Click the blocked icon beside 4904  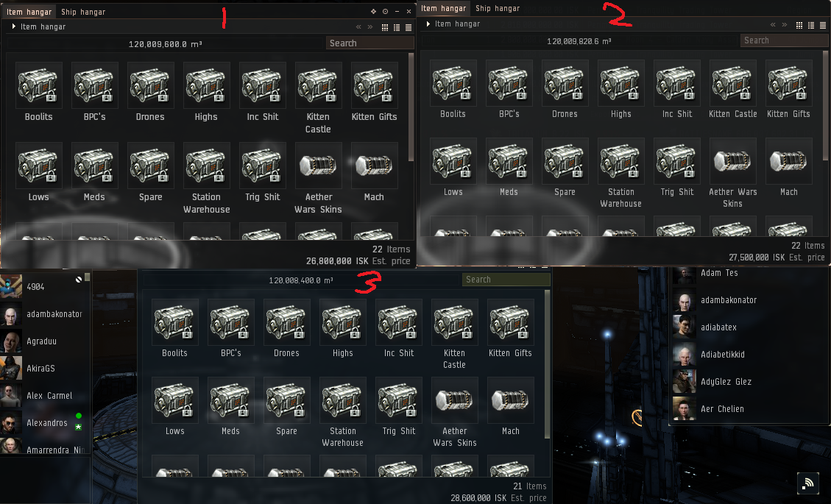pyautogui.click(x=79, y=280)
